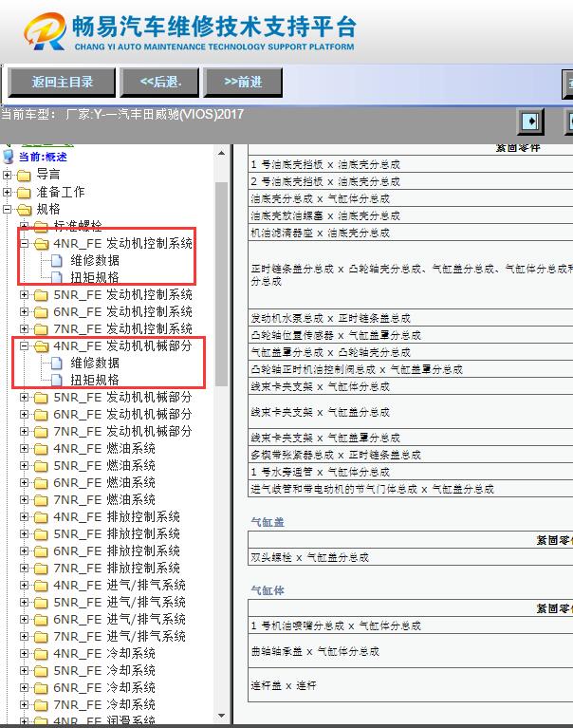573x728 pixels.
Task: Click folder icon of 5NR_FE 冷却系统
Action: pyautogui.click(x=42, y=671)
